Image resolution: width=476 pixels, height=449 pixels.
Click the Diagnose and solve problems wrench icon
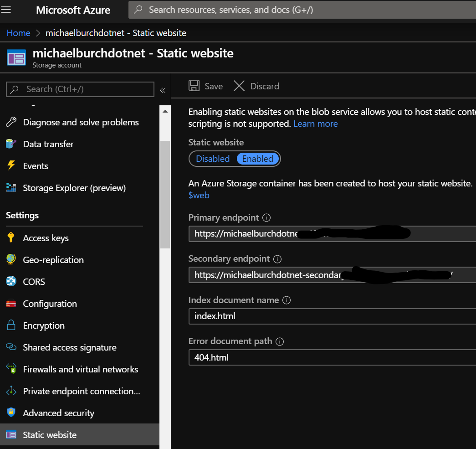tap(11, 122)
